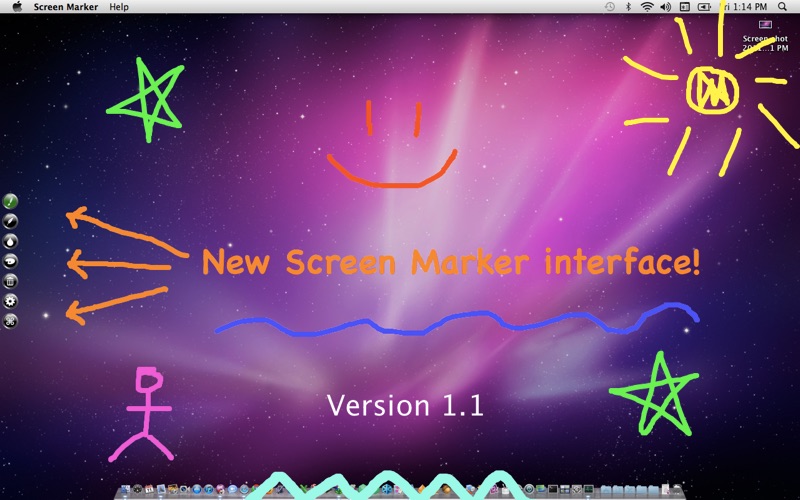Open settings via the gear icon
The height and width of the screenshot is (500, 800).
pos(11,301)
